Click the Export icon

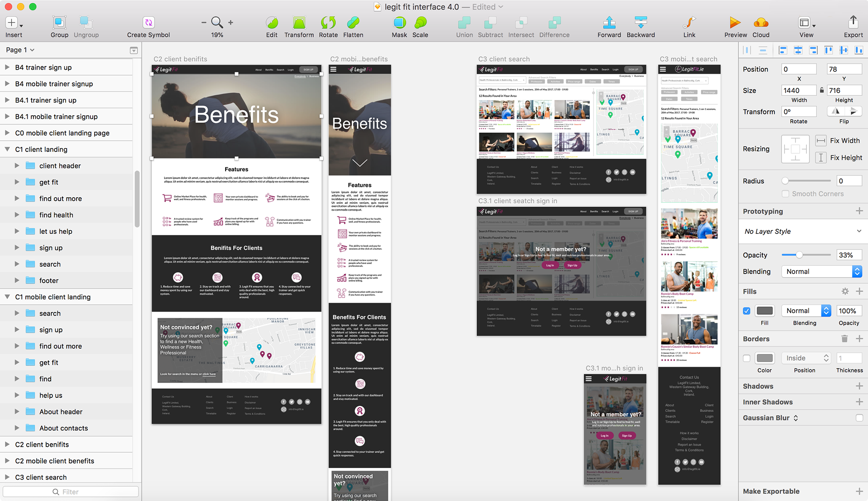pyautogui.click(x=853, y=22)
